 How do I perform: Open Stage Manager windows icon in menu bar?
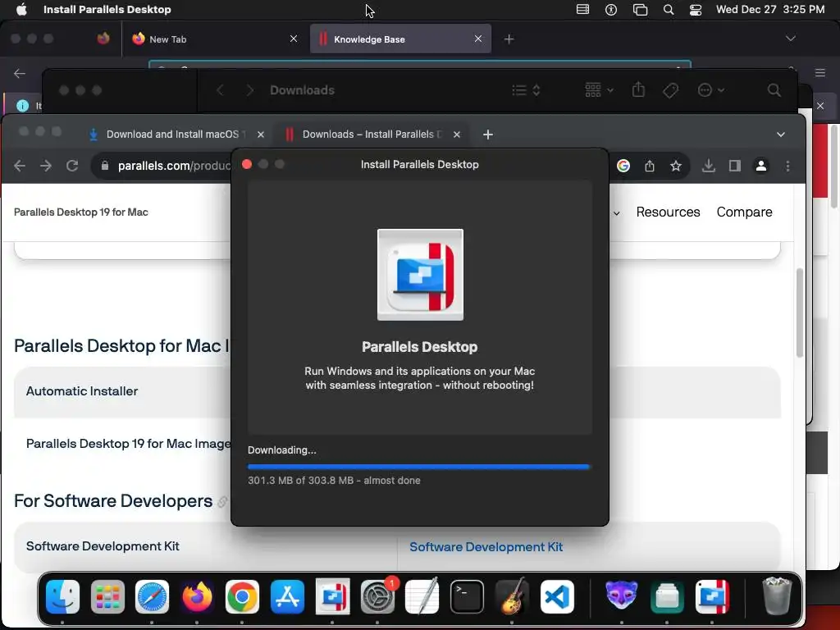(640, 10)
